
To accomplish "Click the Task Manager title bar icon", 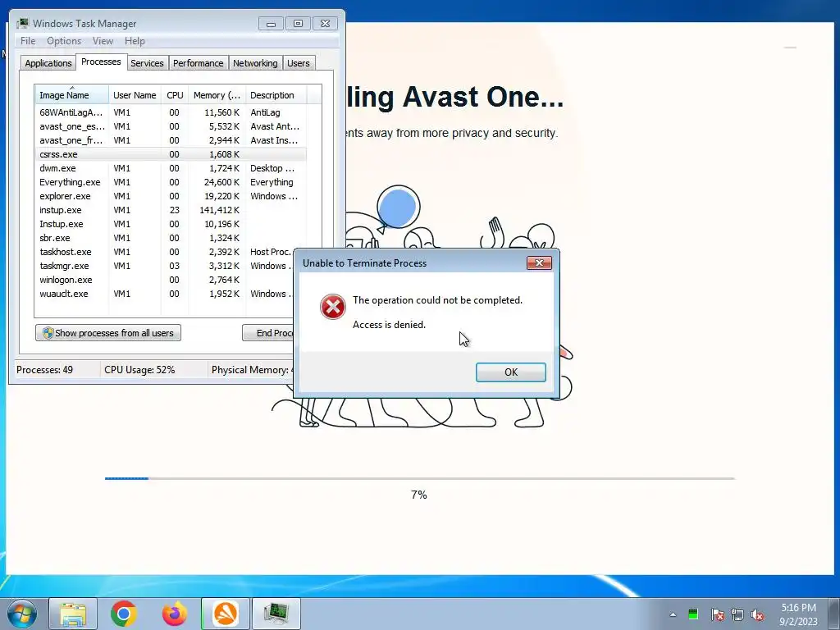I will click(x=22, y=23).
